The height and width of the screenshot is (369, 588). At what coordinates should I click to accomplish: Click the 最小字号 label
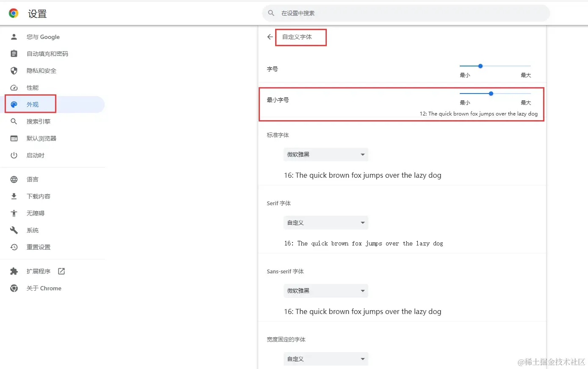click(x=278, y=100)
